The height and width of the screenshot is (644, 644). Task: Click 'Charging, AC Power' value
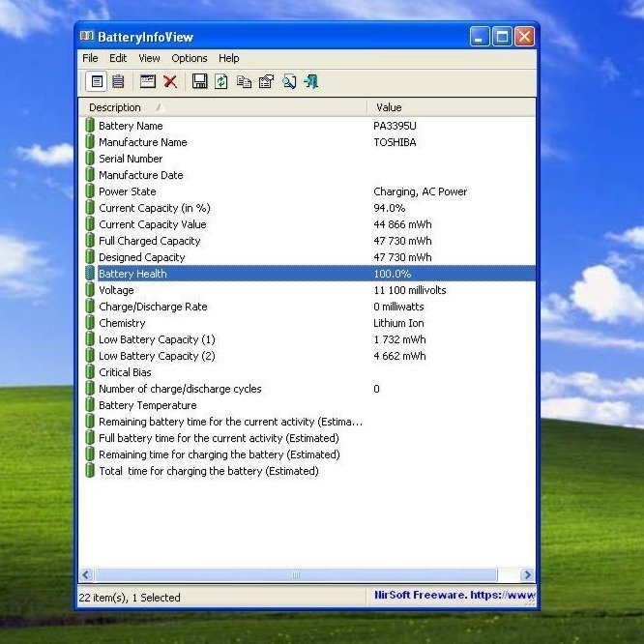pos(421,191)
